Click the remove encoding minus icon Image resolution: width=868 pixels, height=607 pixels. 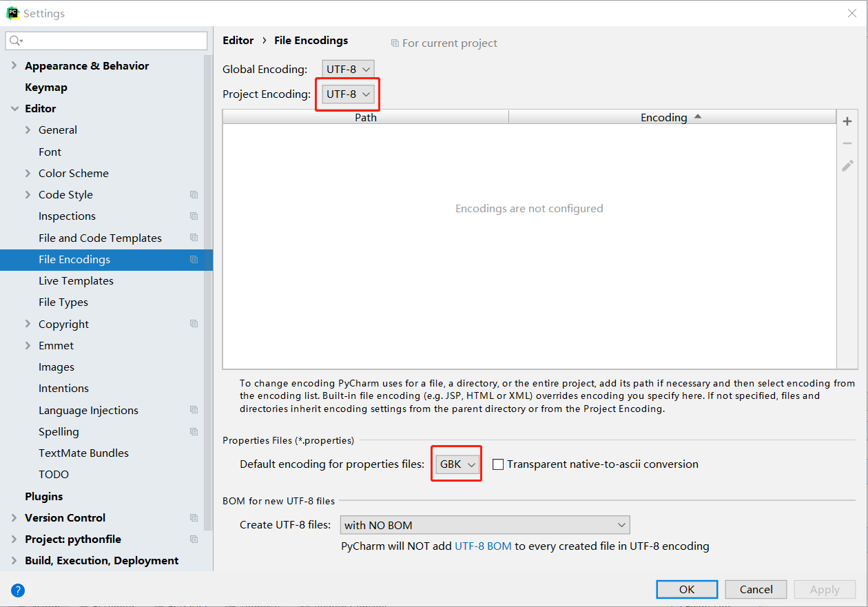(x=847, y=143)
